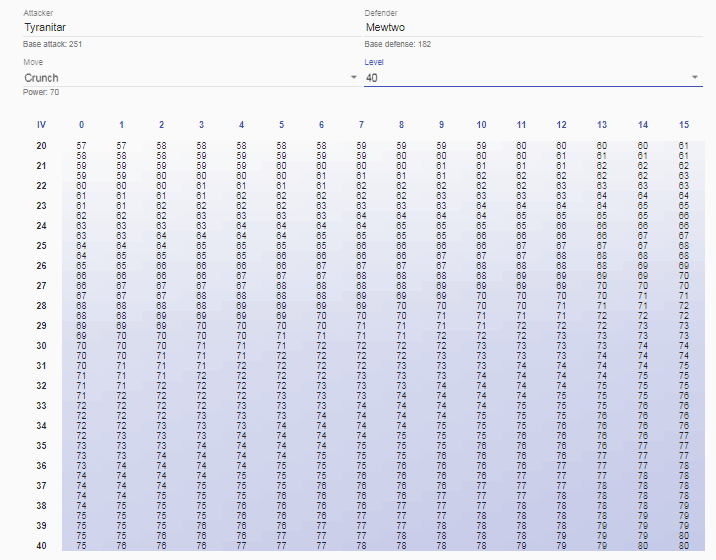
Task: Click the IV column header 0
Action: [81, 125]
